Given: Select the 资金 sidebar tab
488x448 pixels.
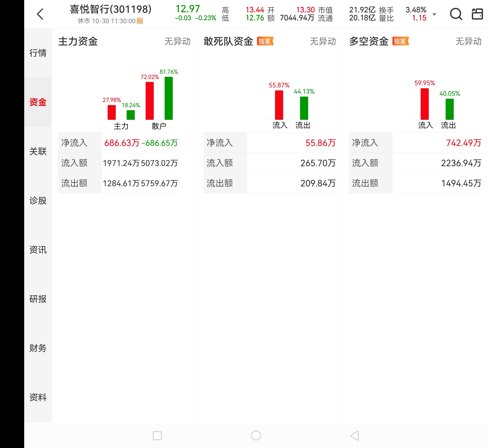Looking at the screenshot, I should point(38,102).
